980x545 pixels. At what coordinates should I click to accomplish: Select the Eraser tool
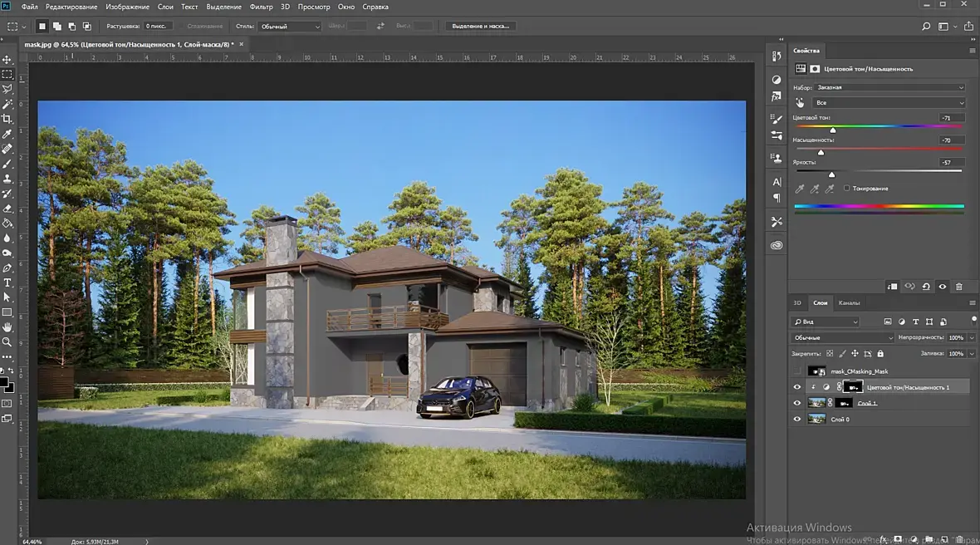pyautogui.click(x=7, y=209)
